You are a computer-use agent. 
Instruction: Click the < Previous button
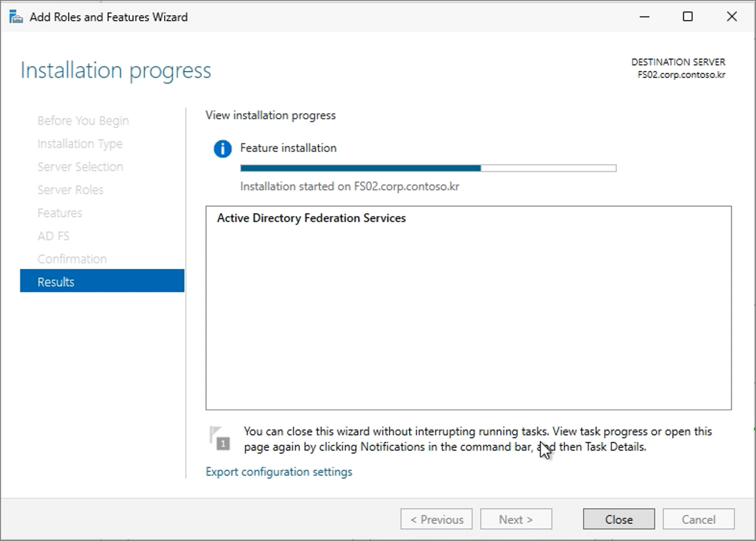point(436,519)
